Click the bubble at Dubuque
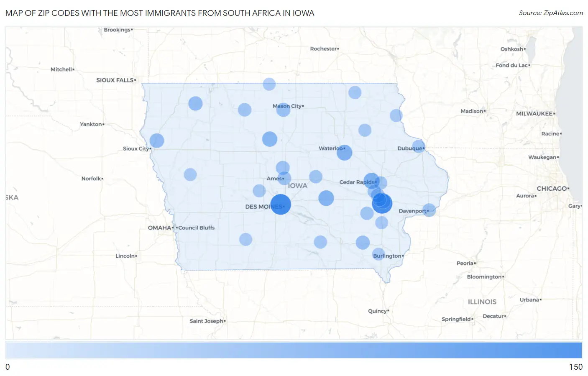Image resolution: width=588 pixels, height=376 pixels. [418, 146]
